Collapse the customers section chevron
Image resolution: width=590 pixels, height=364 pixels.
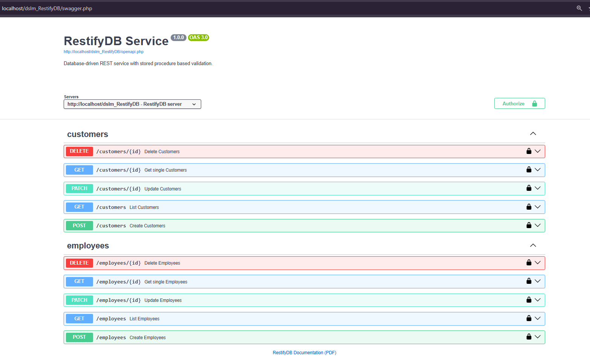[533, 134]
